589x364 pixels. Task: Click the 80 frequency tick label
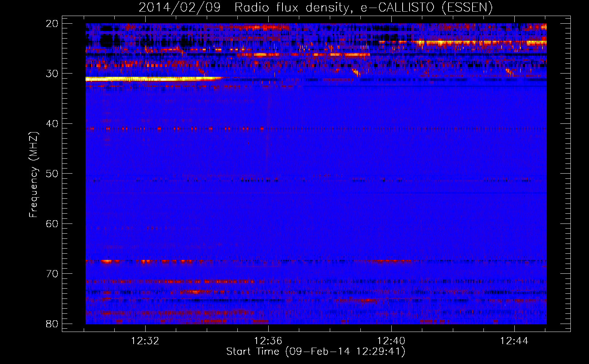click(x=52, y=324)
